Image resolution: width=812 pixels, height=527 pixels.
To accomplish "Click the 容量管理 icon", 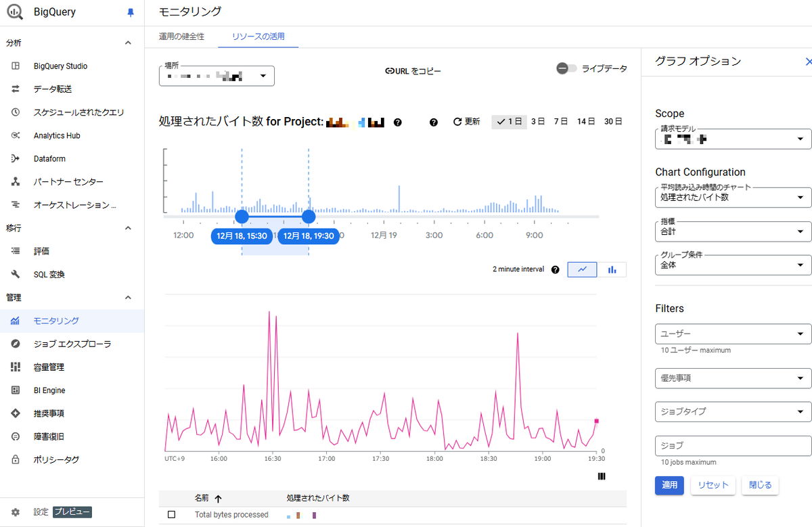I will coord(16,367).
